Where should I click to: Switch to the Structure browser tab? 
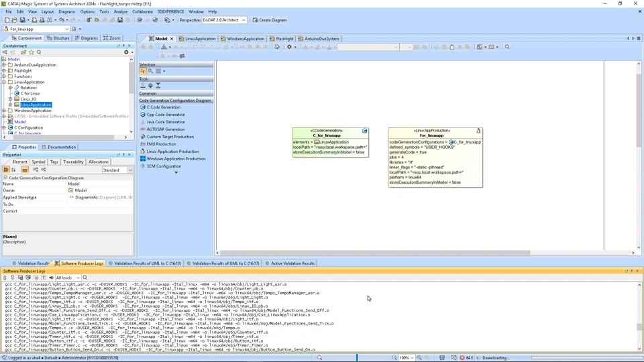click(x=58, y=38)
